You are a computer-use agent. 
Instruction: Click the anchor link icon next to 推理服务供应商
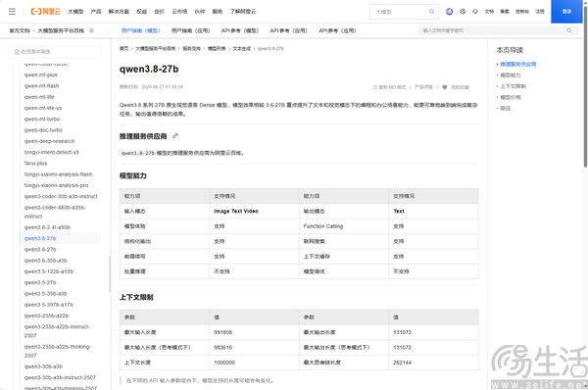pos(175,136)
